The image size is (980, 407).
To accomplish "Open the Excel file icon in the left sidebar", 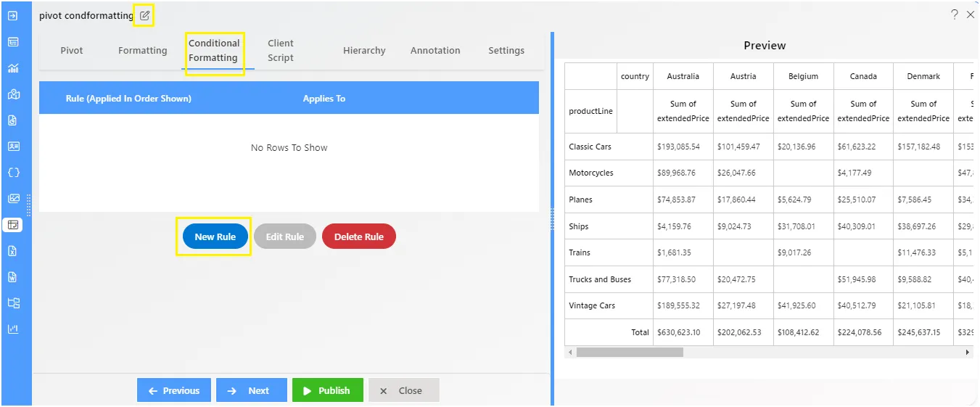I will 13,251.
